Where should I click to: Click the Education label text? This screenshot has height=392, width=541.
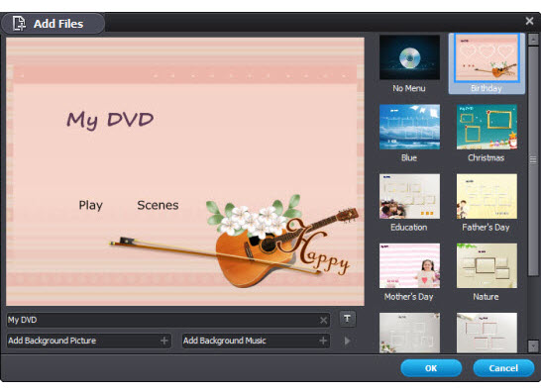tap(409, 228)
